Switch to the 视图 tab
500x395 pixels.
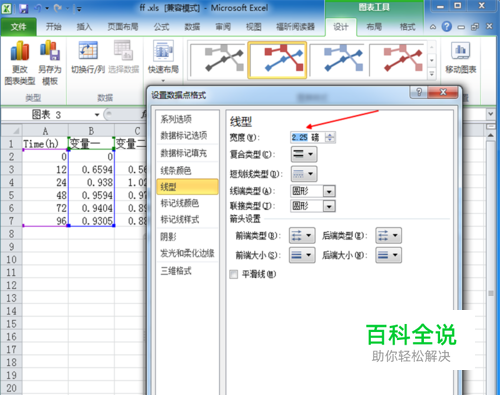[254, 27]
